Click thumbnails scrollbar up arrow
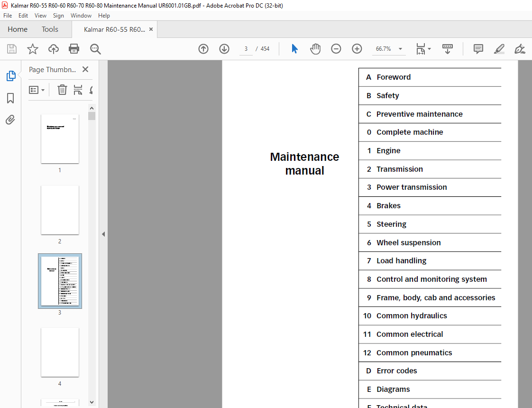 click(x=92, y=108)
